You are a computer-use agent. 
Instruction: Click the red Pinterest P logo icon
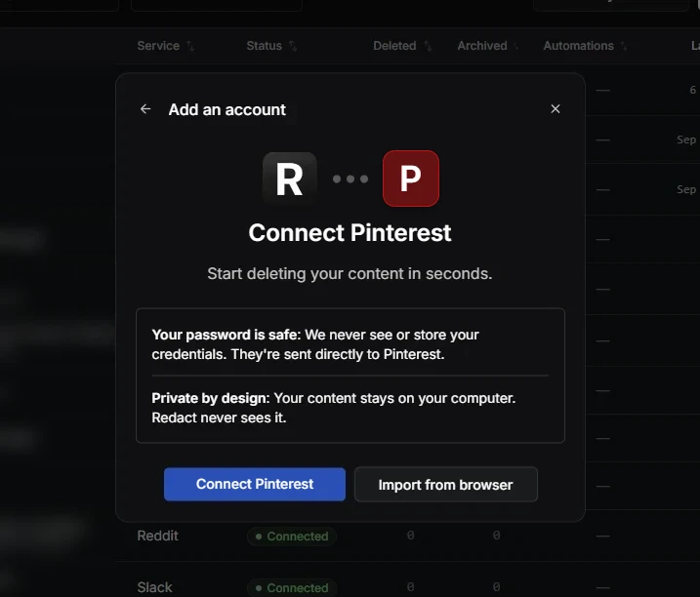411,179
